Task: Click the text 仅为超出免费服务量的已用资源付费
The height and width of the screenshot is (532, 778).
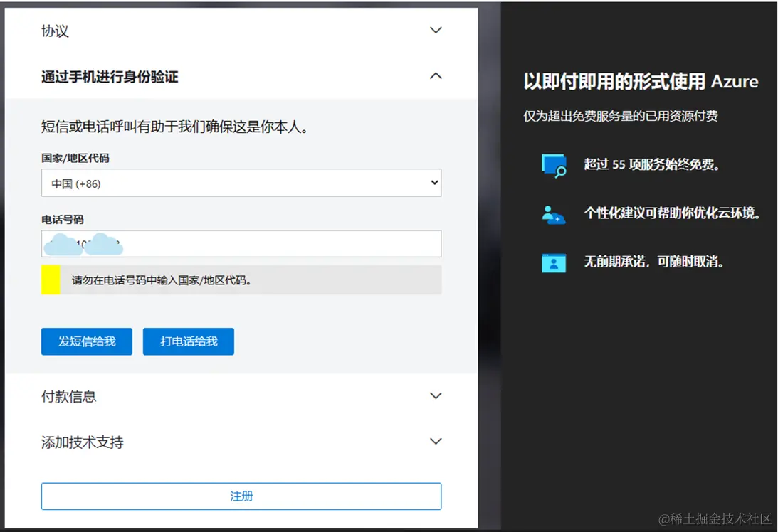Action: pos(621,116)
